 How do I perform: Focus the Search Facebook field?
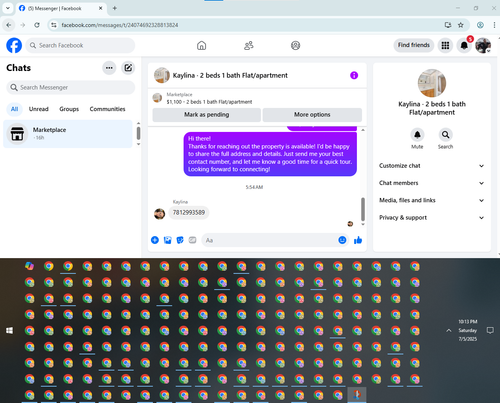pyautogui.click(x=80, y=45)
